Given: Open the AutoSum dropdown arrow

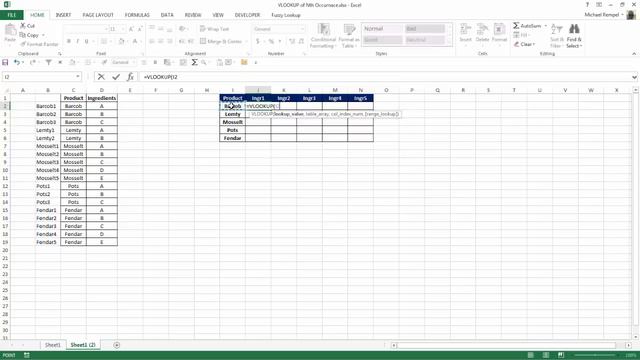Looking at the screenshot, I should pyautogui.click(x=546, y=26).
